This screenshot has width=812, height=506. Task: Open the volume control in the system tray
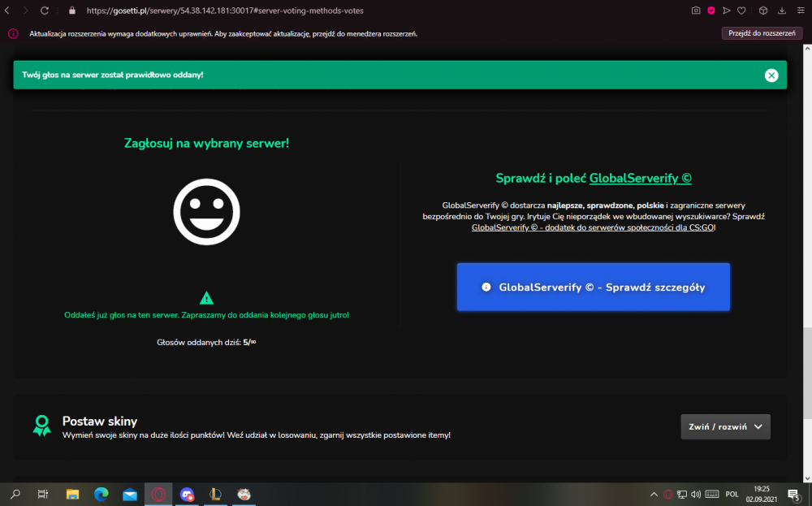point(696,495)
